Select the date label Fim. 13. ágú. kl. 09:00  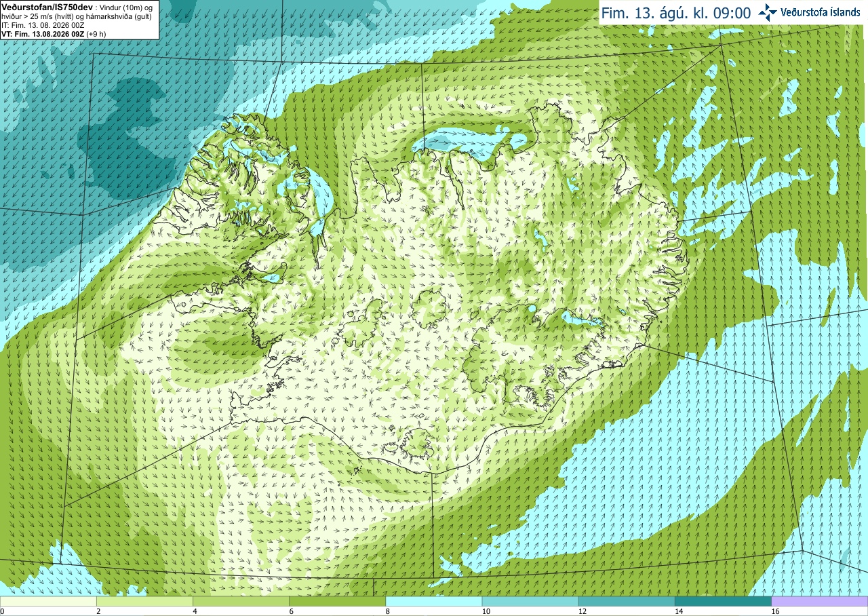coord(676,13)
